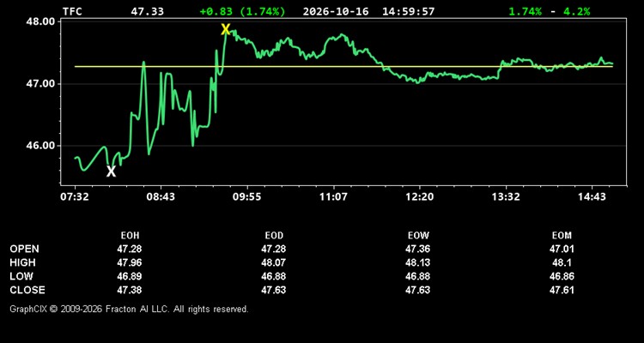The image size is (644, 343).
Task: Click EOM close value 47.61
Action: coord(562,290)
